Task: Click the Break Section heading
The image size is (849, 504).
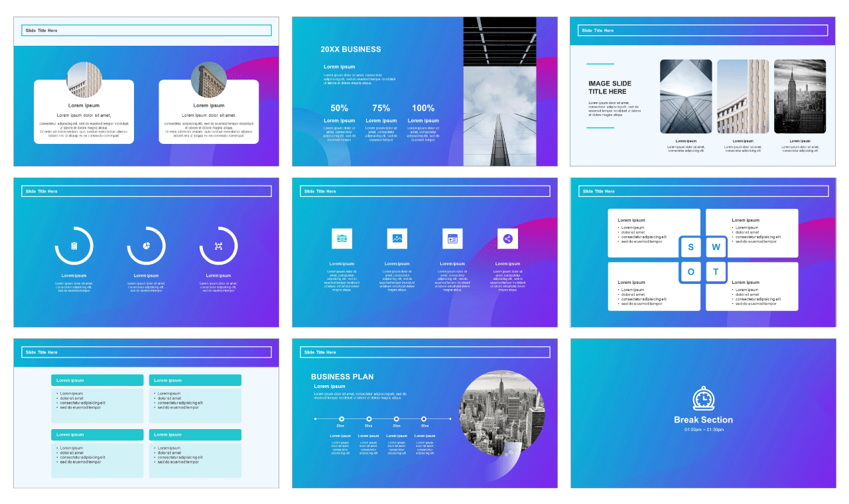Action: tap(703, 420)
